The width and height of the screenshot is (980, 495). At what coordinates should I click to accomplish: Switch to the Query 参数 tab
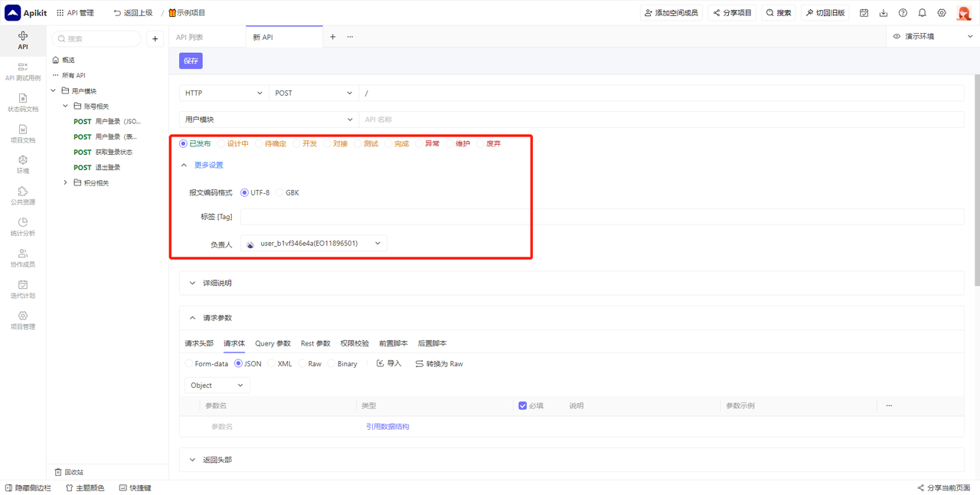point(273,343)
